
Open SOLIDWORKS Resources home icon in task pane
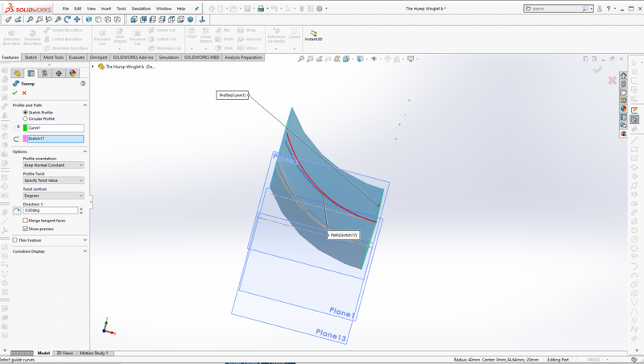(623, 76)
